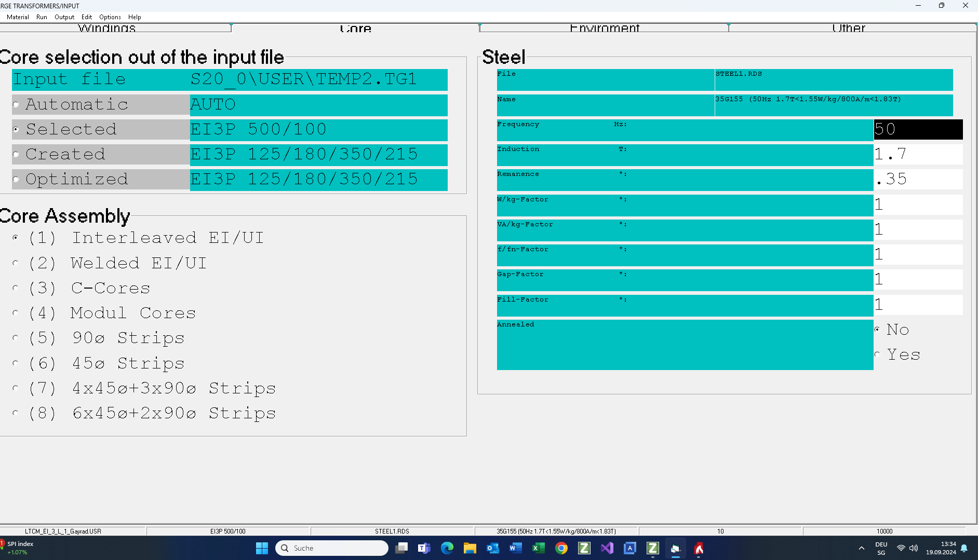
Task: Click the Frequency Hz input field
Action: click(918, 129)
